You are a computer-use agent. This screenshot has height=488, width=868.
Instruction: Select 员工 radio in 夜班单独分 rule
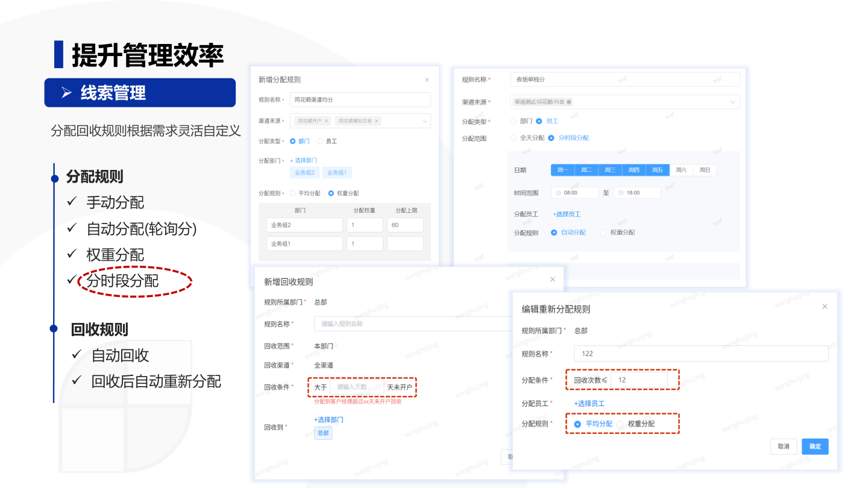point(539,121)
